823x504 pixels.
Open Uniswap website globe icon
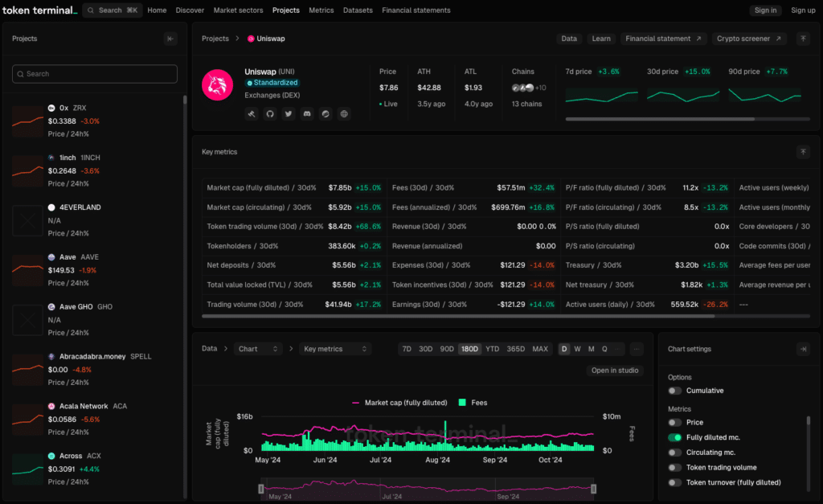click(344, 114)
